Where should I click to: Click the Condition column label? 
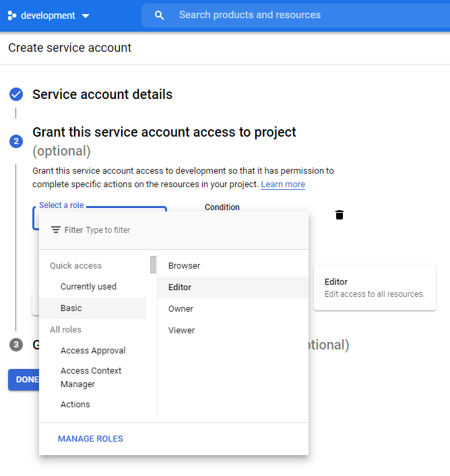(x=222, y=207)
